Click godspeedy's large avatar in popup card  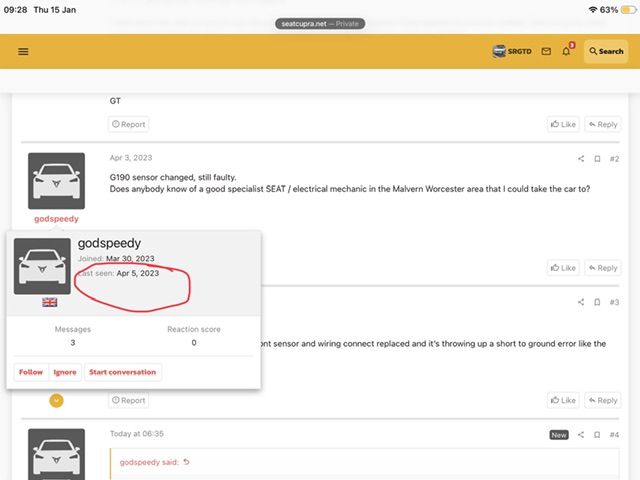(x=42, y=266)
